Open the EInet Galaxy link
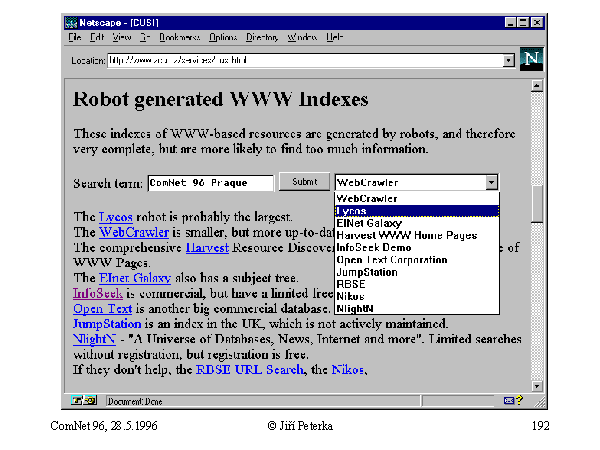Screen dimensions: 600x450 [135, 278]
